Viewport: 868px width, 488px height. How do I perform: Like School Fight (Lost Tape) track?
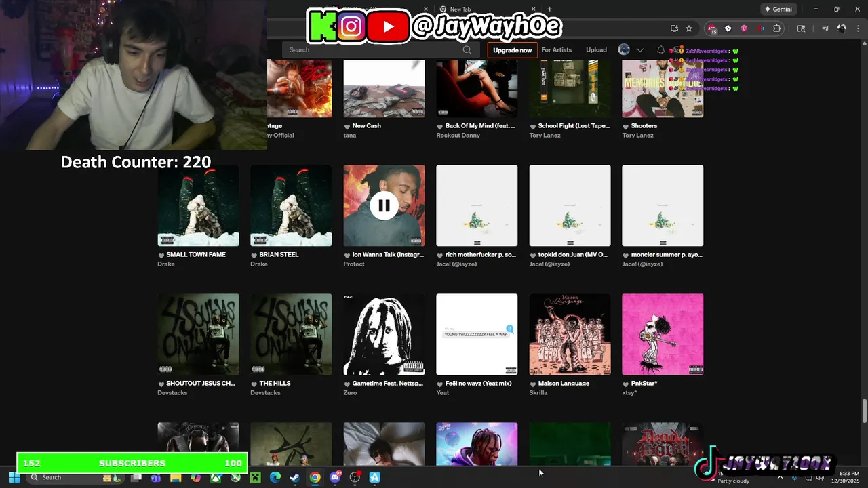tap(533, 126)
